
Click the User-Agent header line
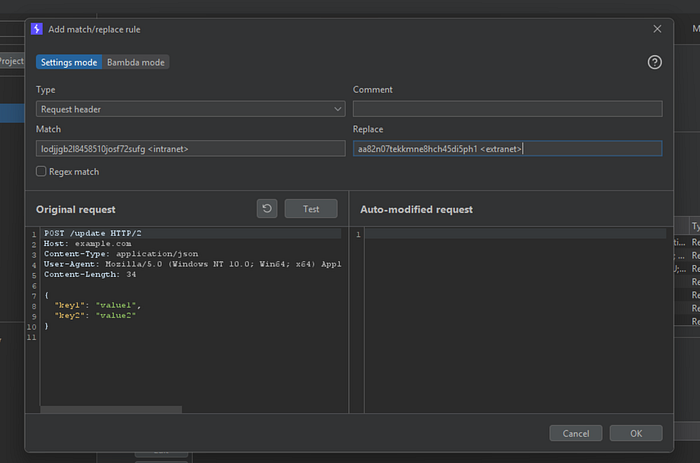tap(192, 264)
